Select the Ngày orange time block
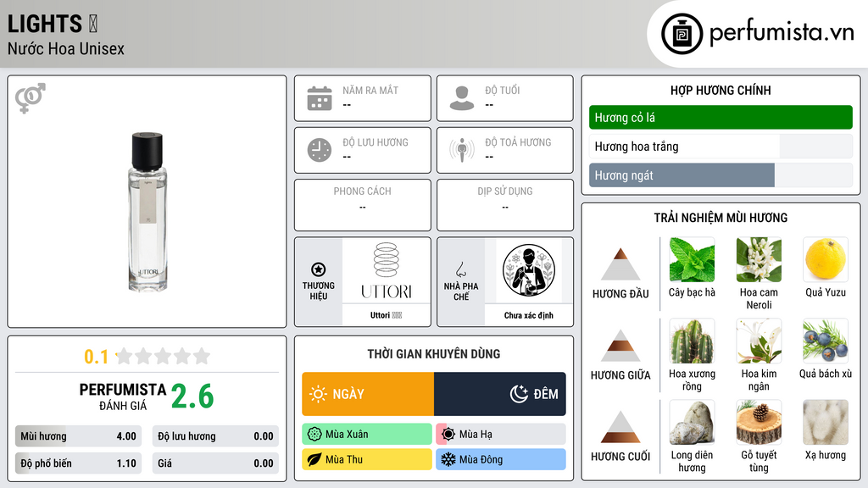Screen dimensions: 868x488 [x=368, y=394]
